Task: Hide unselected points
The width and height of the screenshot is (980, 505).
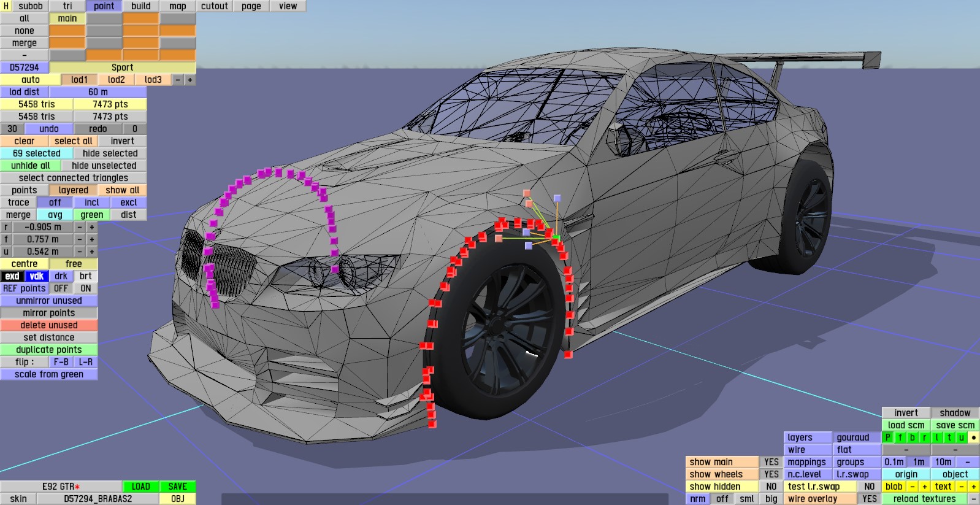Action: pos(104,166)
